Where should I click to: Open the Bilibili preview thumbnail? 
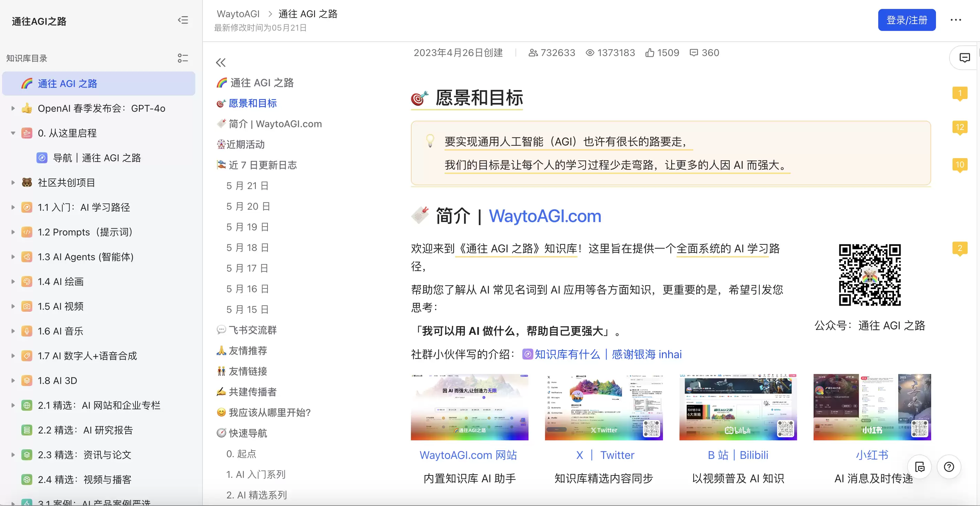click(738, 407)
